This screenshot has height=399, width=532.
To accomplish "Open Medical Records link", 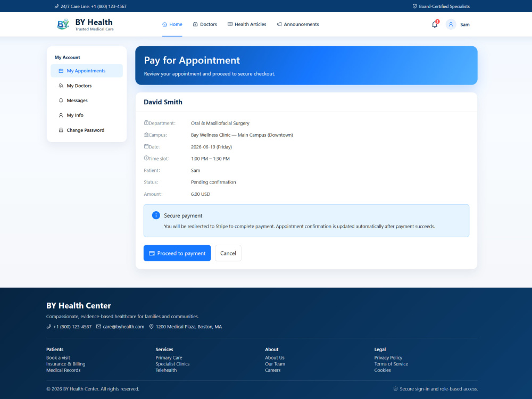I will coord(63,370).
